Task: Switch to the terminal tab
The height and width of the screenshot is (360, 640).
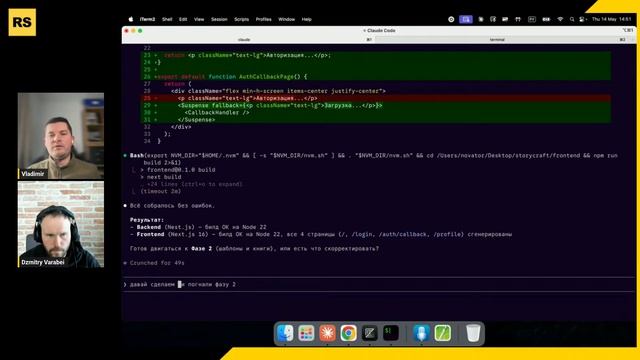Action: (x=497, y=40)
